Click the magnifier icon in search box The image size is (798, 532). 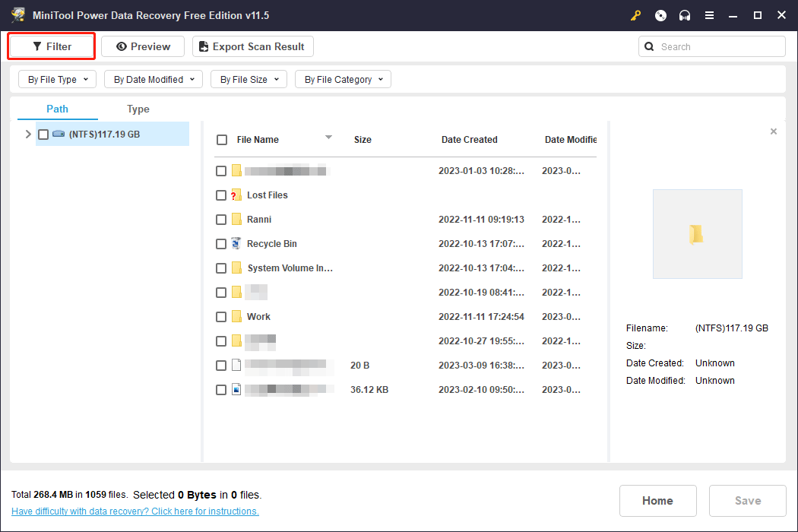[x=649, y=47]
